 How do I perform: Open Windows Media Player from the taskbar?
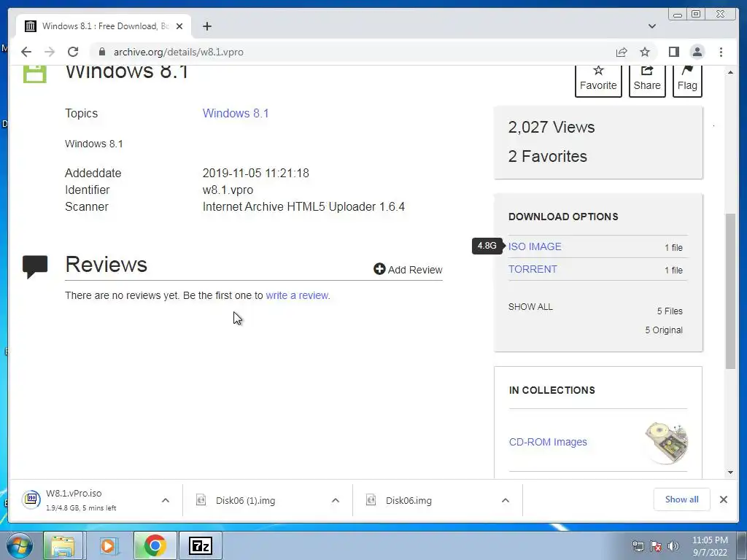[x=108, y=545]
